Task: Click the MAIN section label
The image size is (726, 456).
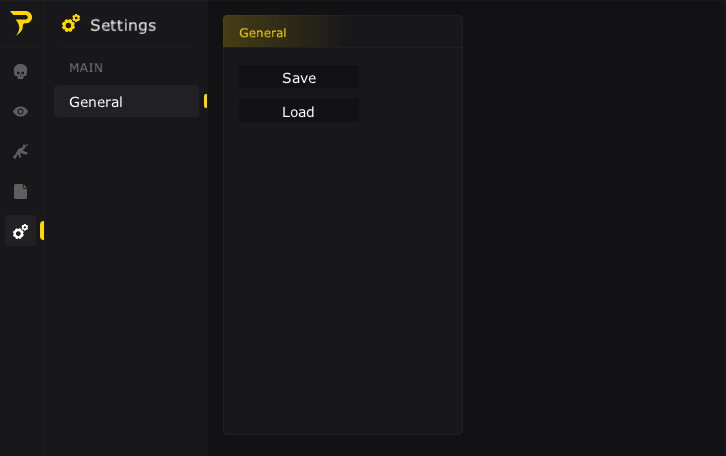Action: click(86, 68)
